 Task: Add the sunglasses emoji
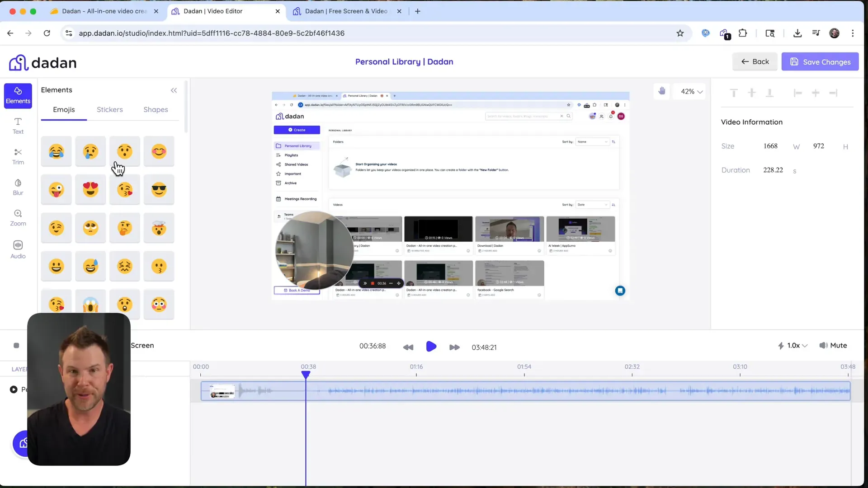pyautogui.click(x=159, y=190)
